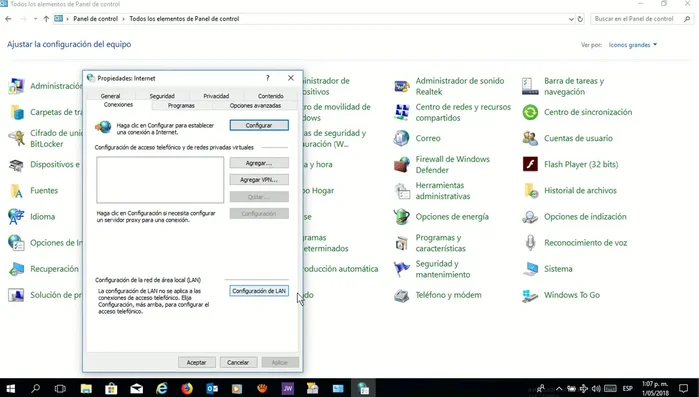Launch Firefox from the taskbar

(187, 389)
